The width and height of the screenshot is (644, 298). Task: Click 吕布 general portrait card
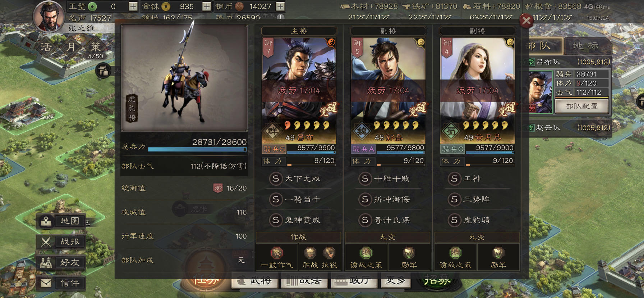click(x=299, y=90)
